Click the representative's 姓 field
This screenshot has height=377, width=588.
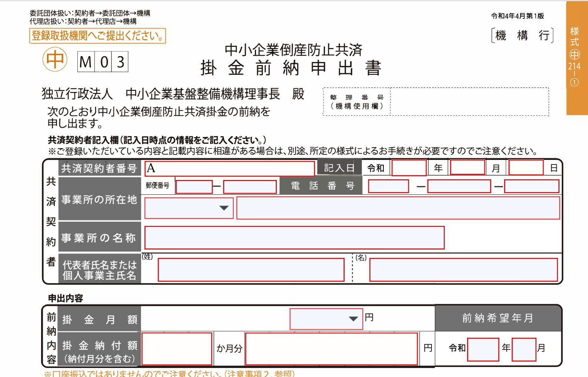pos(251,270)
